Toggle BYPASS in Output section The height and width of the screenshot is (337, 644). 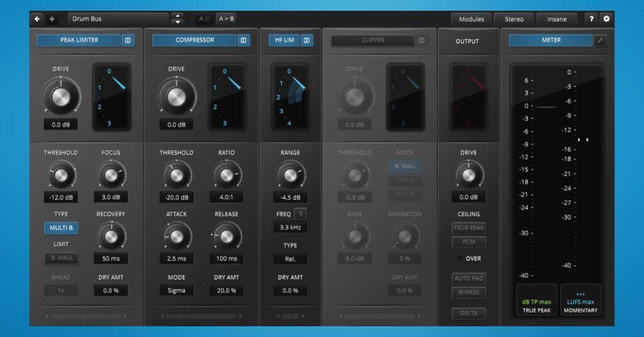coord(469,292)
